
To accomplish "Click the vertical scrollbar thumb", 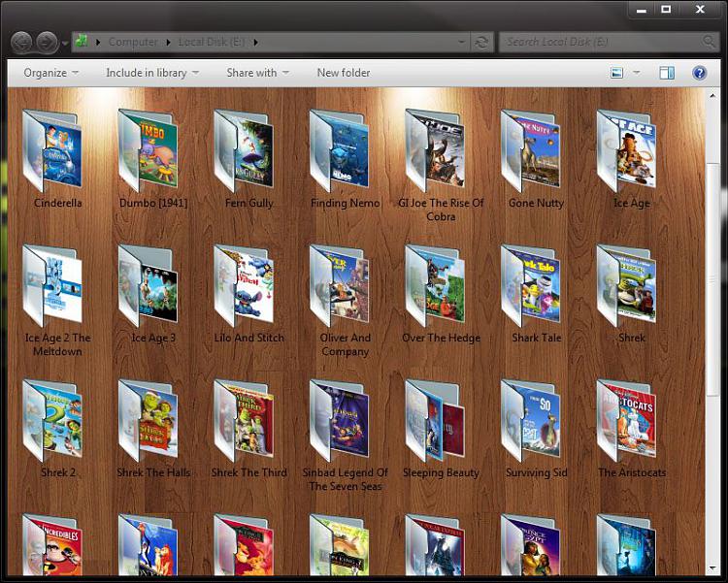I will [x=712, y=279].
